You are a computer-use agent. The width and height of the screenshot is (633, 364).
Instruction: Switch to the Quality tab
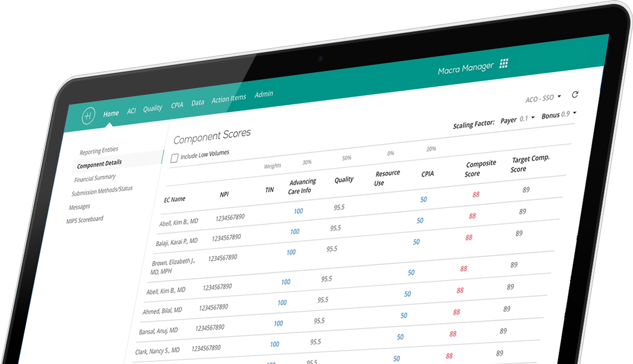coord(152,108)
